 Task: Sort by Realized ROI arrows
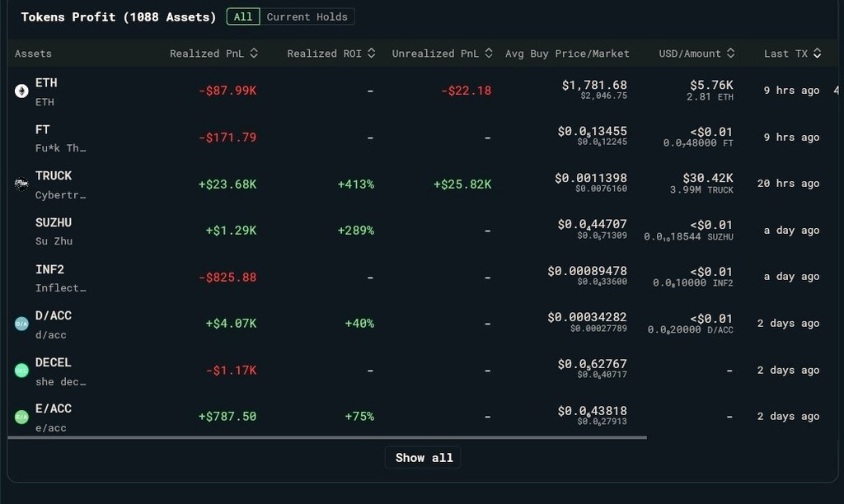[x=372, y=53]
